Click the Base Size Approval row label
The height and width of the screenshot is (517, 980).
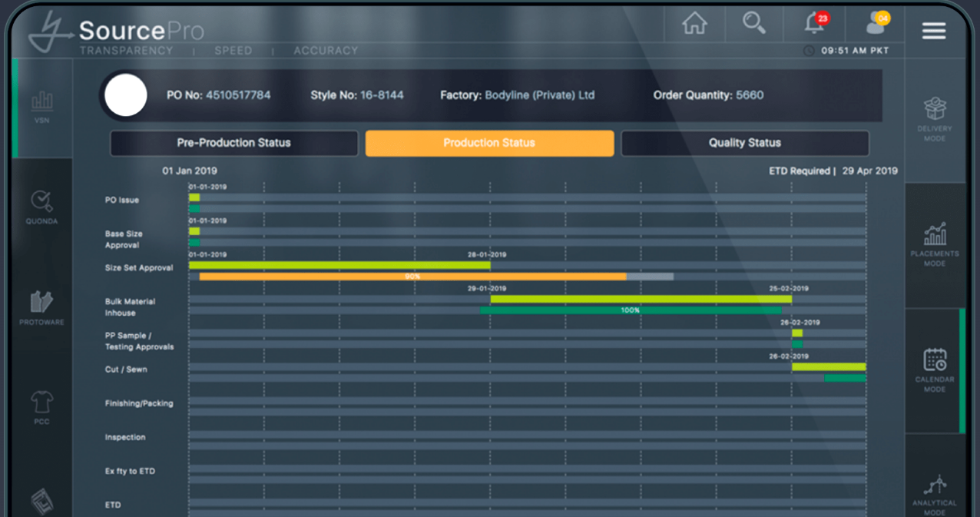tap(124, 240)
